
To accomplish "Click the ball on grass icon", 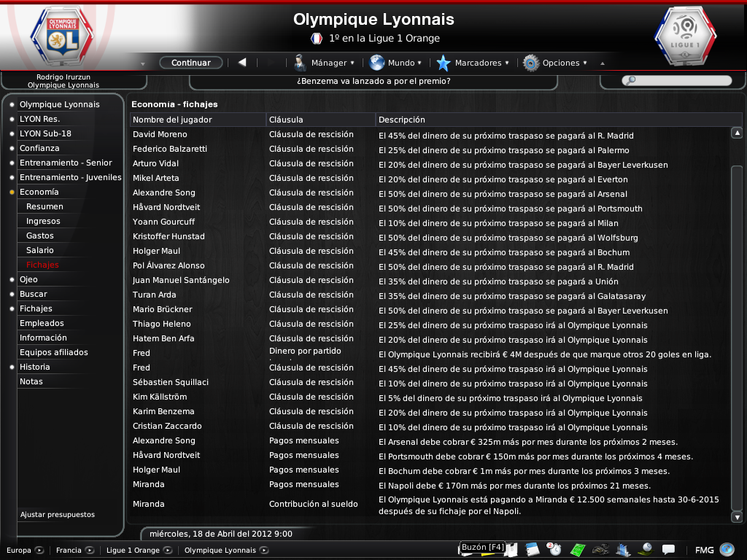I will click(x=646, y=549).
